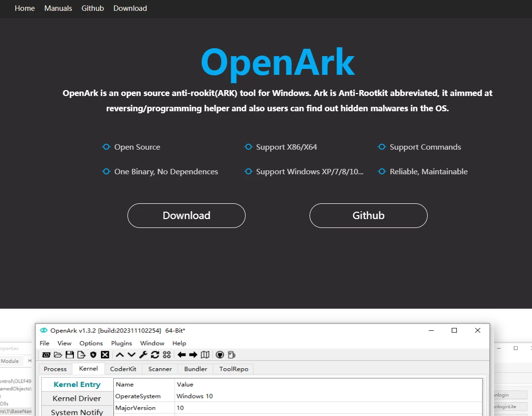Click the right arrow forward icon

point(193,355)
